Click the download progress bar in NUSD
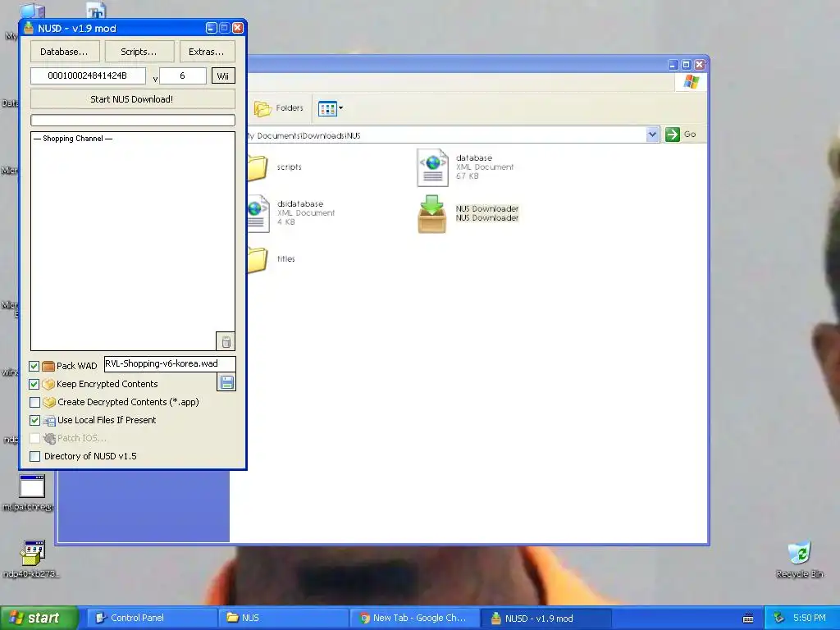 (133, 120)
